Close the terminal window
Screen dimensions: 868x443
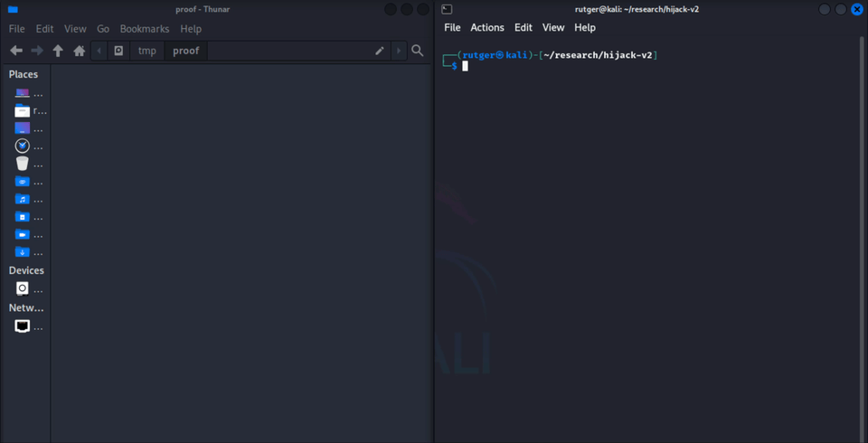857,9
